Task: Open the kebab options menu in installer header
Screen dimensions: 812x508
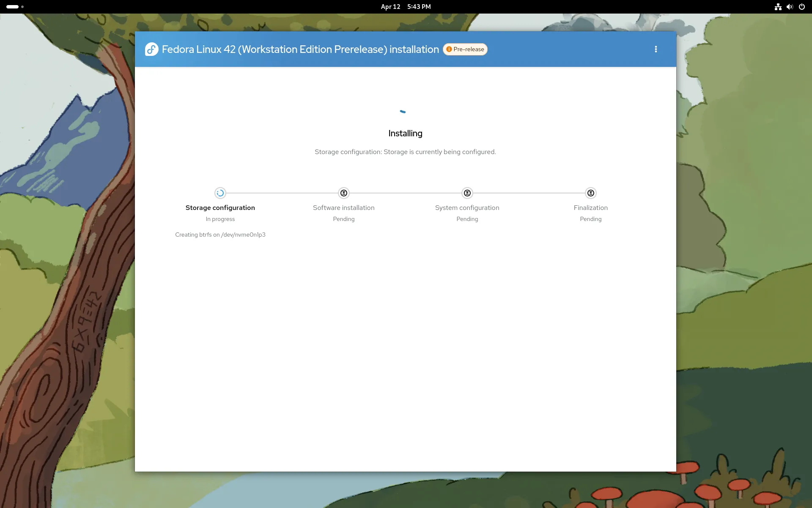Action: coord(656,49)
